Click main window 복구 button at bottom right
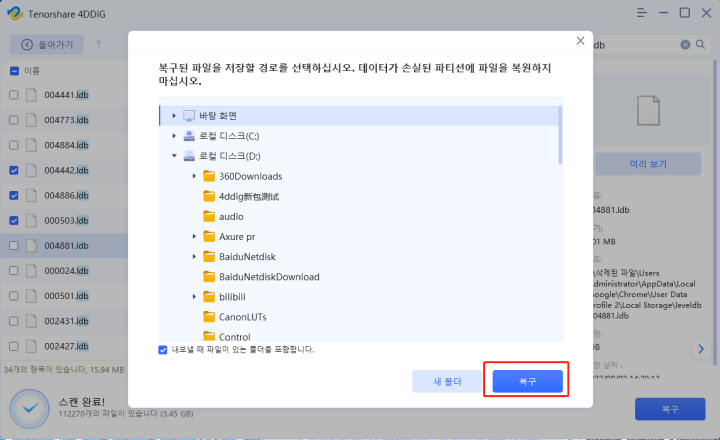720x440 pixels. point(670,409)
